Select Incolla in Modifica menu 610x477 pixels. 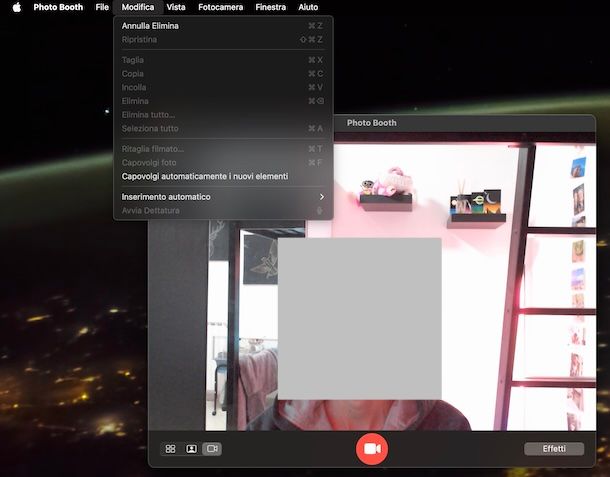223,87
